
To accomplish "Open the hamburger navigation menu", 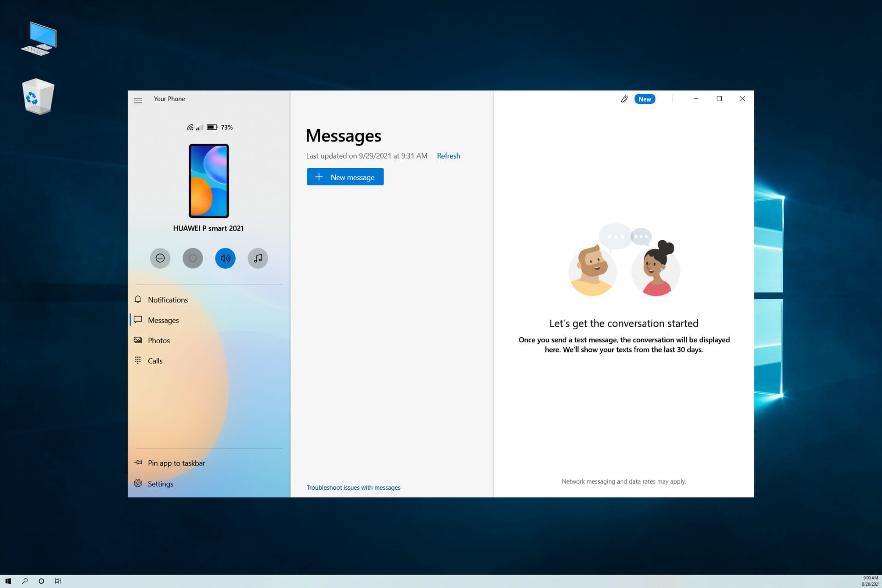I will [138, 101].
